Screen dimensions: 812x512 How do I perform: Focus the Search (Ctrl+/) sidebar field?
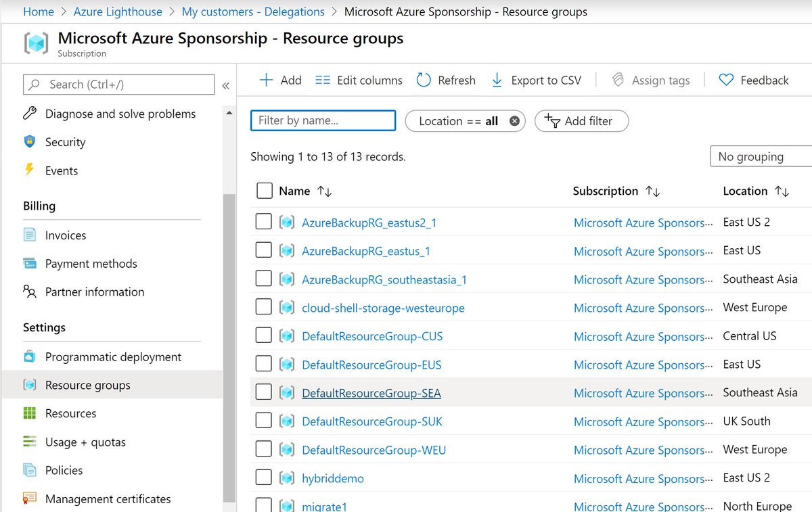point(119,85)
